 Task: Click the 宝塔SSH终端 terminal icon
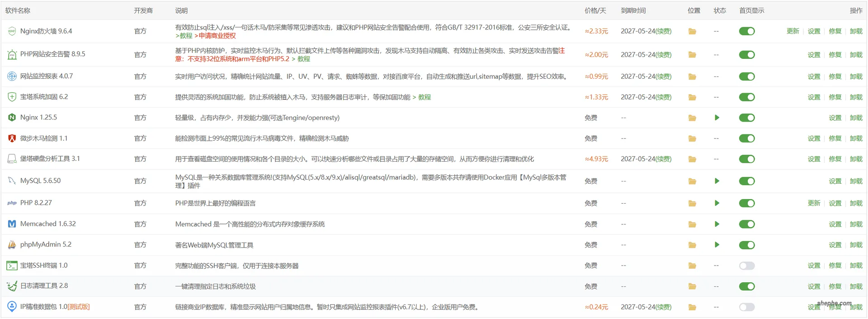pyautogui.click(x=12, y=266)
